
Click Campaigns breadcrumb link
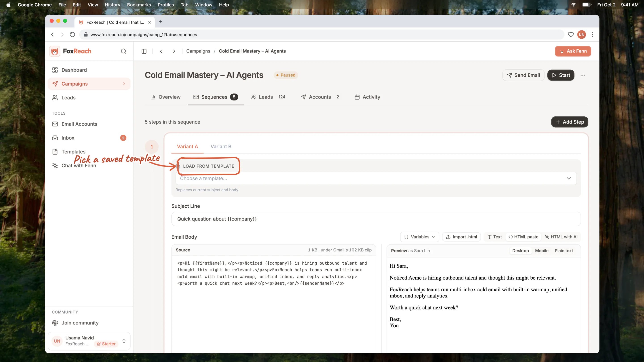coord(198,51)
